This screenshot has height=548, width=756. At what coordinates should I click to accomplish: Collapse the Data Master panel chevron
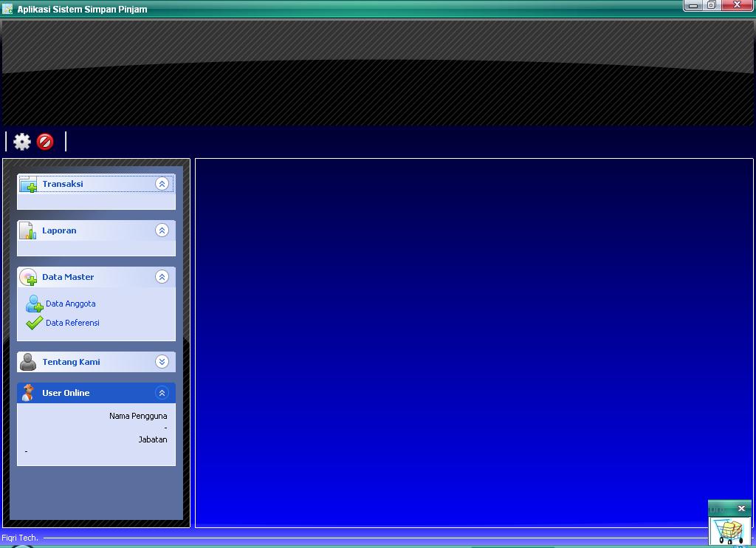(162, 277)
